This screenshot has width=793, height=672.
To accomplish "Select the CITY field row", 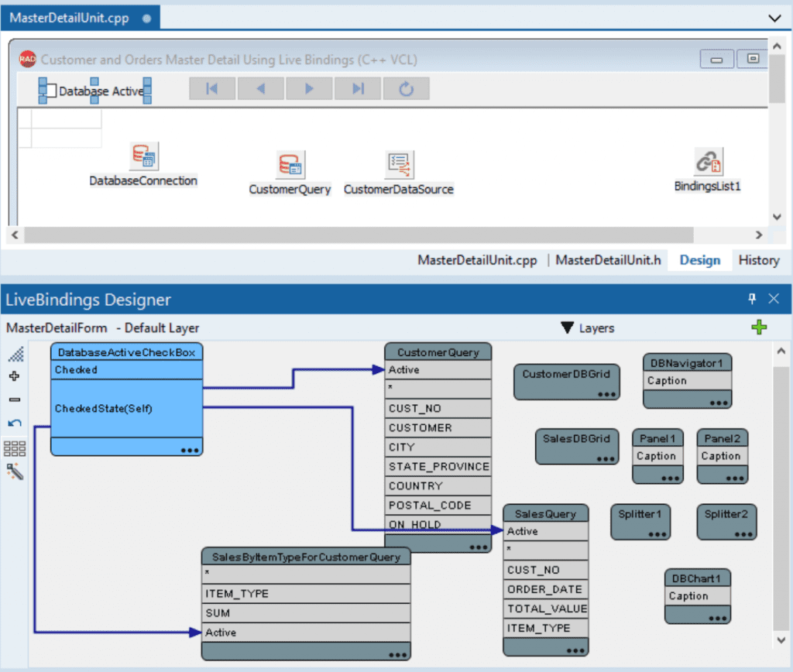I will [x=438, y=447].
